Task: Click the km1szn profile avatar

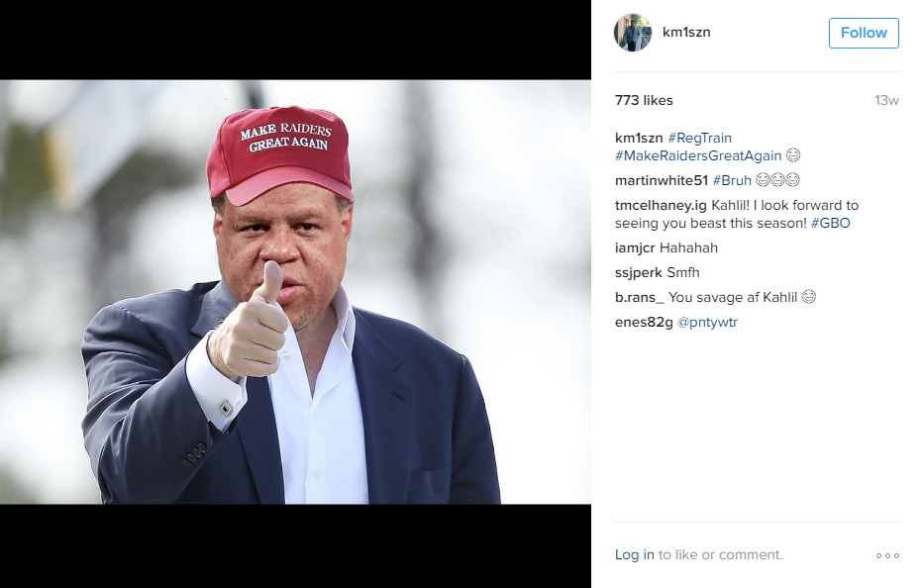Action: point(633,33)
